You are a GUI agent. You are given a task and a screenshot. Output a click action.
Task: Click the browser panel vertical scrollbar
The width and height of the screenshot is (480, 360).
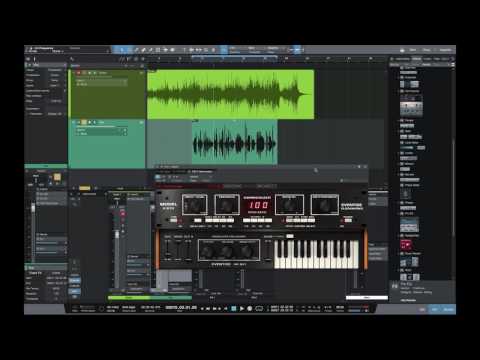(453, 187)
